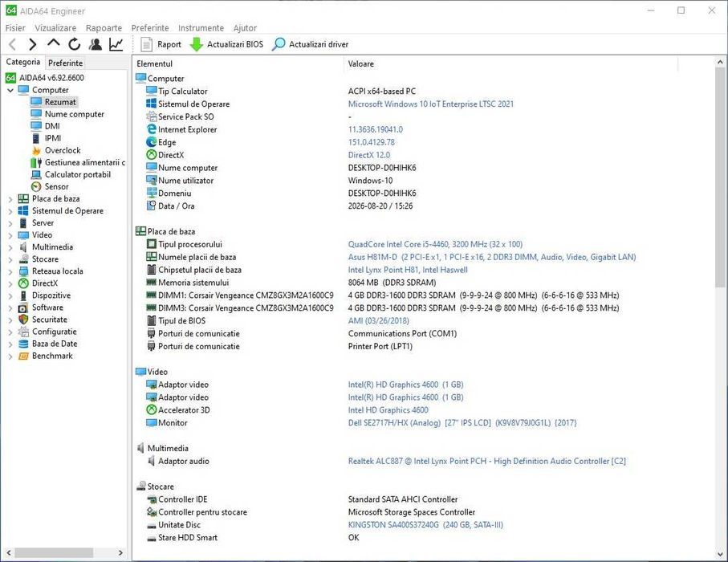The width and height of the screenshot is (728, 562).
Task: Select the Dispozitive tree item
Action: (x=51, y=295)
